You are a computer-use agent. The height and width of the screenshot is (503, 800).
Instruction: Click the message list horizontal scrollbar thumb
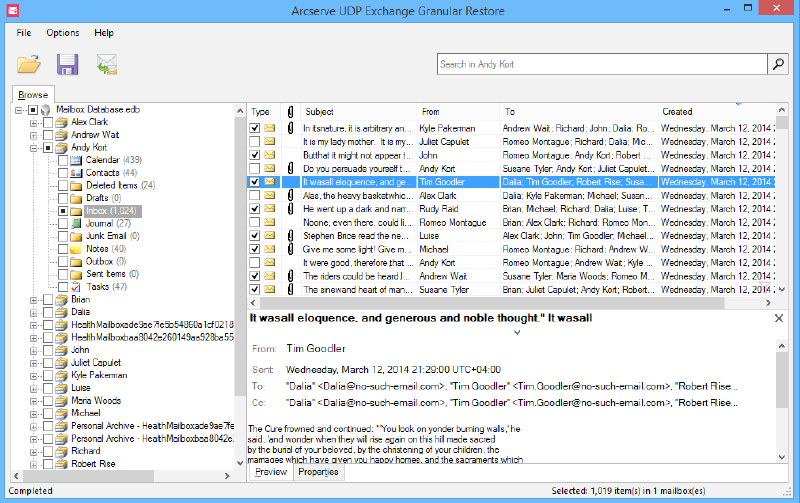click(492, 303)
